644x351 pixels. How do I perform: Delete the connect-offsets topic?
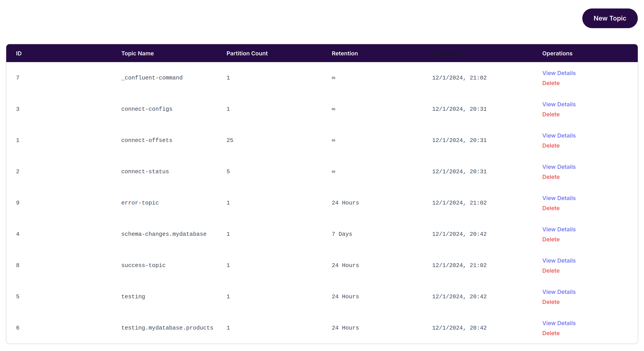point(551,145)
